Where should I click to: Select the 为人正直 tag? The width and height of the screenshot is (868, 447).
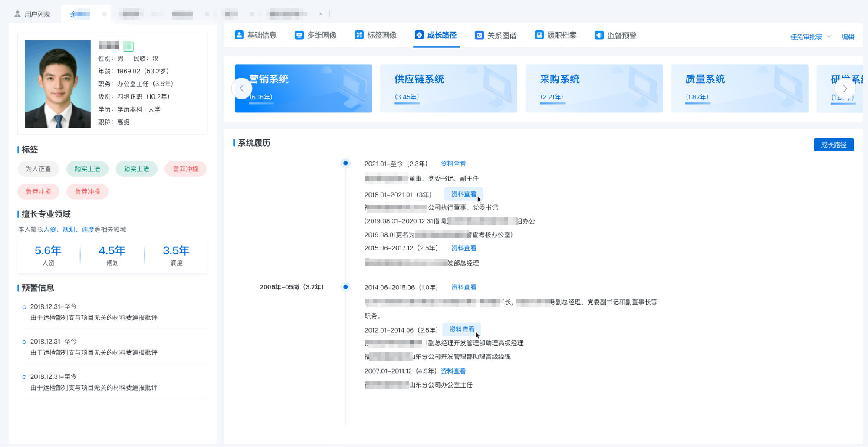38,169
